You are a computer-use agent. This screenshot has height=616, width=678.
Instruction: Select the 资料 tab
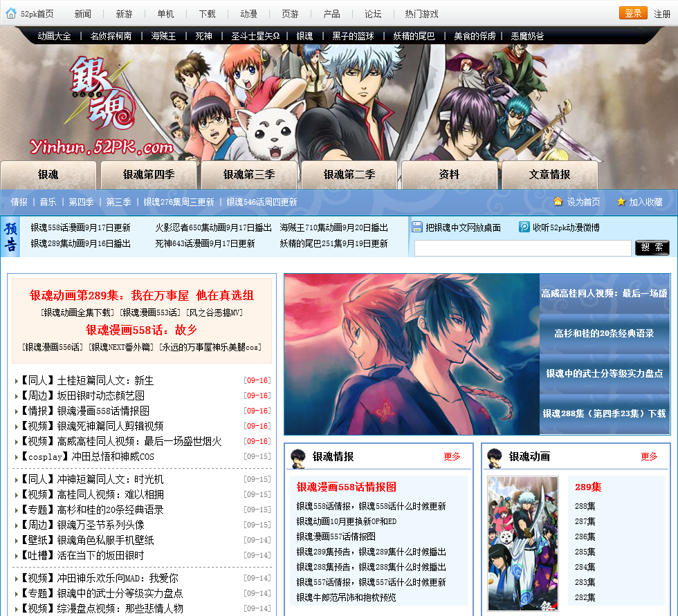449,174
